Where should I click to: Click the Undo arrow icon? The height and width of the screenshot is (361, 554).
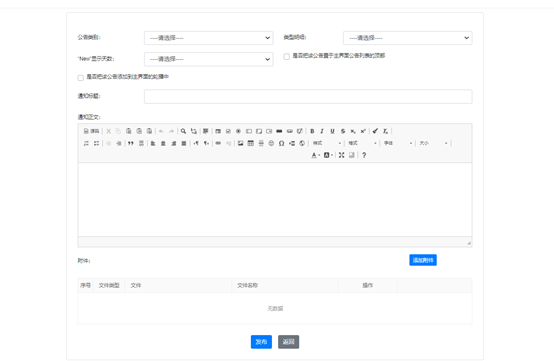[161, 131]
